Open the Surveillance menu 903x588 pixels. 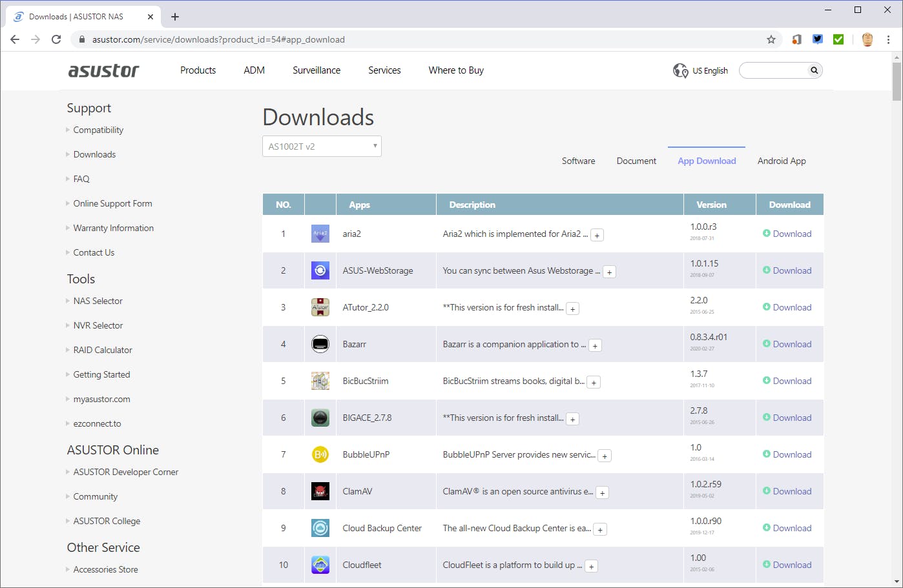coord(316,70)
